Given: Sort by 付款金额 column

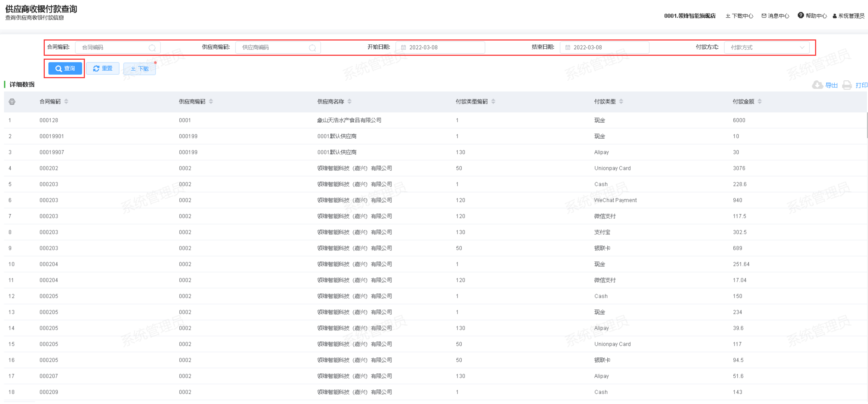Looking at the screenshot, I should [x=759, y=102].
